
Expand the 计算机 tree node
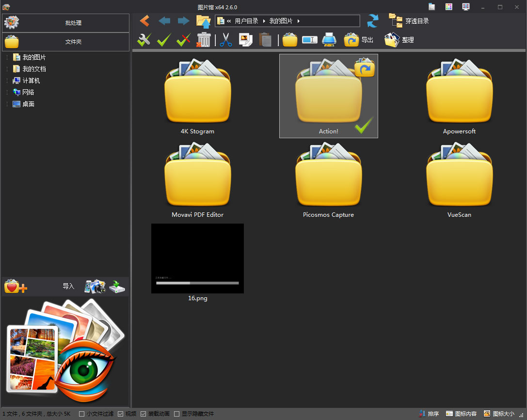click(x=7, y=81)
